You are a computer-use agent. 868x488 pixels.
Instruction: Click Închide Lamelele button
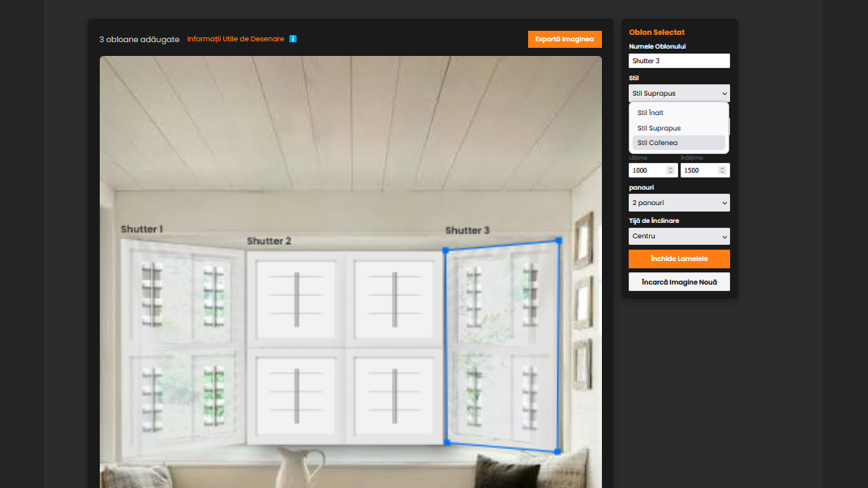(x=679, y=259)
